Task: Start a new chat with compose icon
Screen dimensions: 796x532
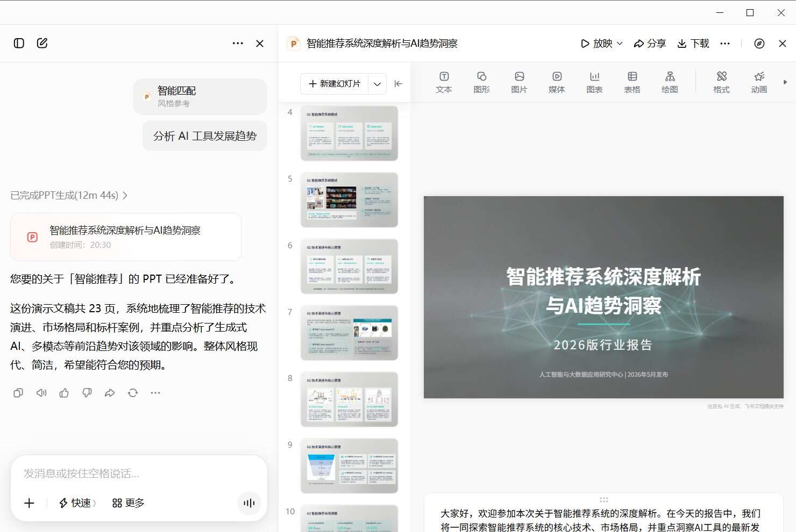Action: coord(42,44)
